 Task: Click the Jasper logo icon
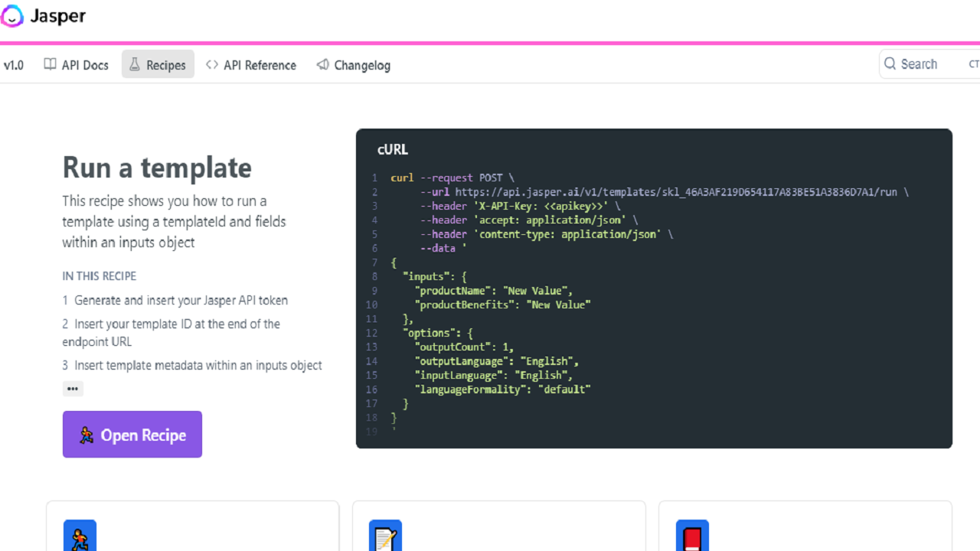pos(11,16)
